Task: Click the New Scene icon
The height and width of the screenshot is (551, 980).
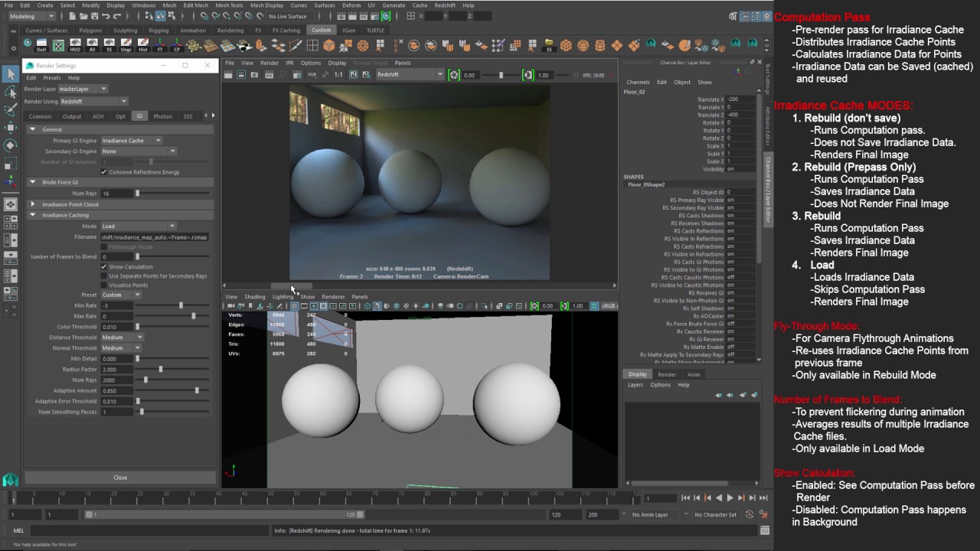Action: point(71,16)
